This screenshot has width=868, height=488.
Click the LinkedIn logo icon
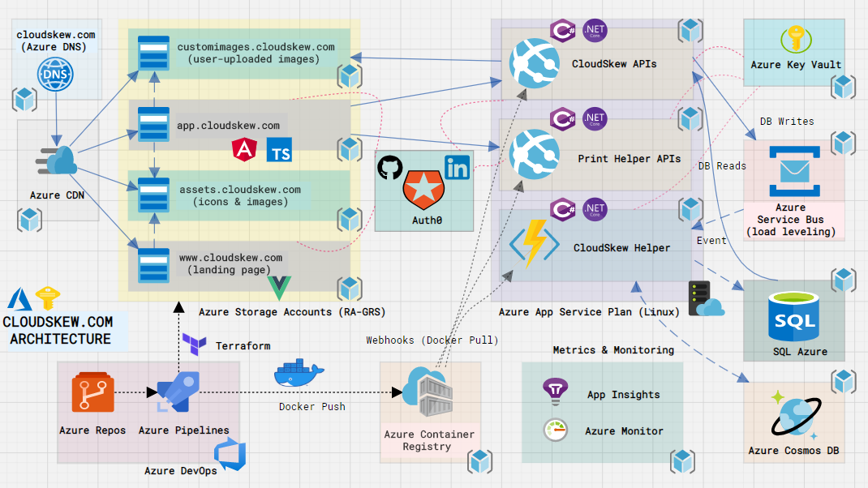[458, 167]
